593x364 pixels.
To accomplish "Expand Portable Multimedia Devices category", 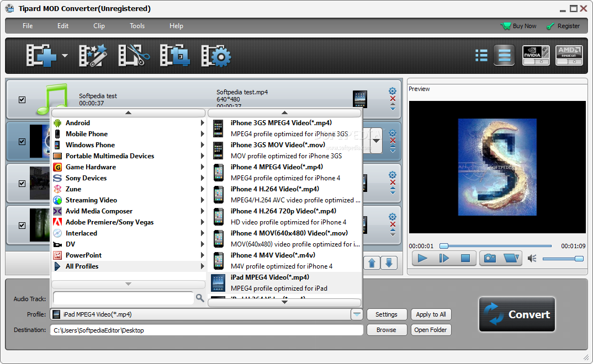I will tap(129, 156).
